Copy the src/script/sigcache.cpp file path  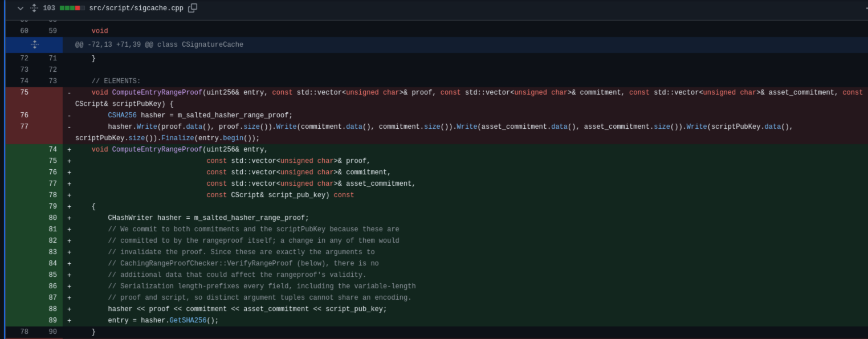pyautogui.click(x=193, y=8)
